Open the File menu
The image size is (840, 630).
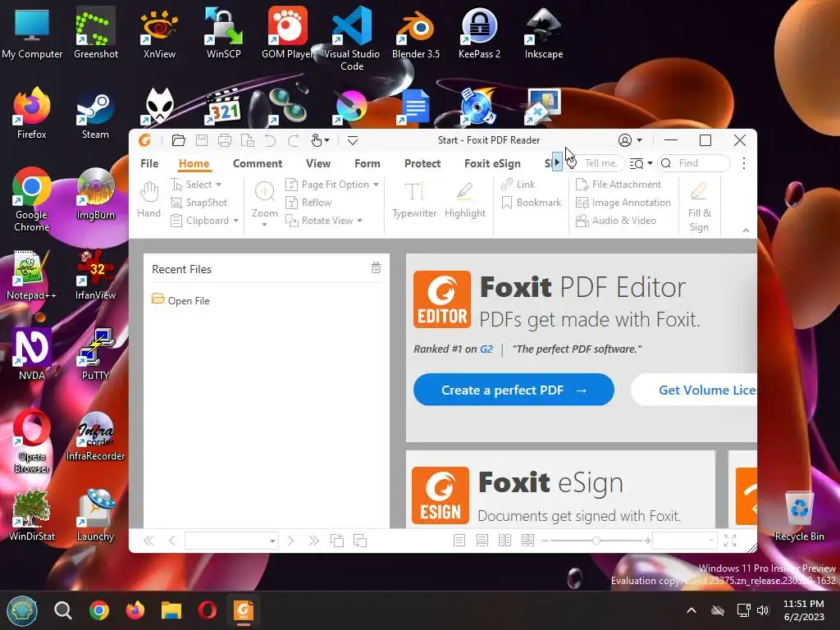coord(149,163)
